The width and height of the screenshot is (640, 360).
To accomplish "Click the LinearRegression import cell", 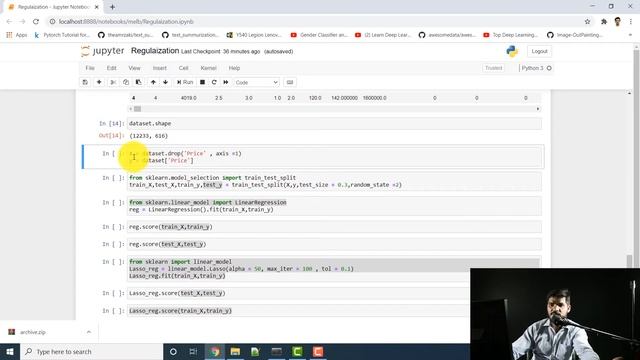I will tap(334, 206).
